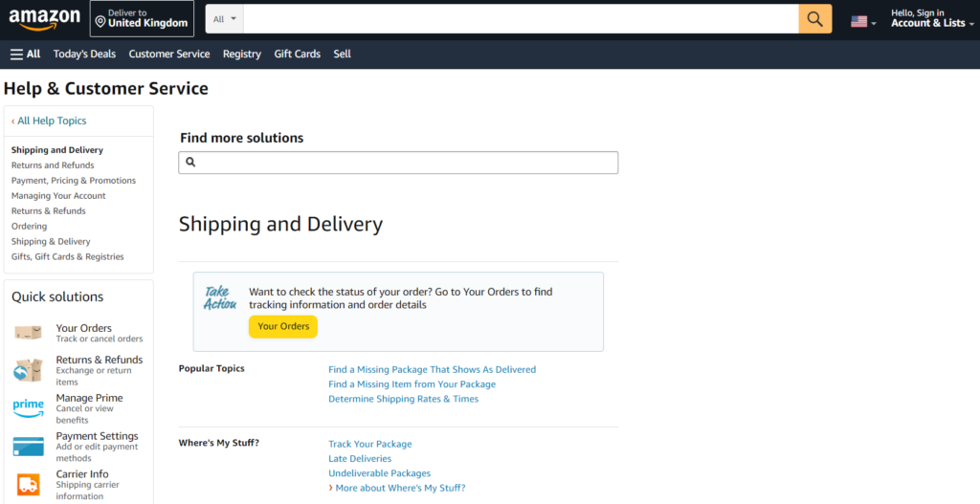The height and width of the screenshot is (504, 980).
Task: Open Find a Missing Package That Shows As Delivered
Action: pos(432,370)
